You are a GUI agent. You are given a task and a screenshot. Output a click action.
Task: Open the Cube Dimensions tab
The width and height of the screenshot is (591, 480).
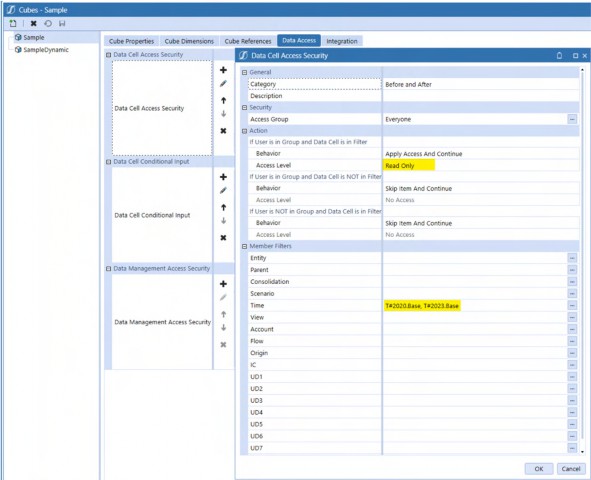click(189, 41)
